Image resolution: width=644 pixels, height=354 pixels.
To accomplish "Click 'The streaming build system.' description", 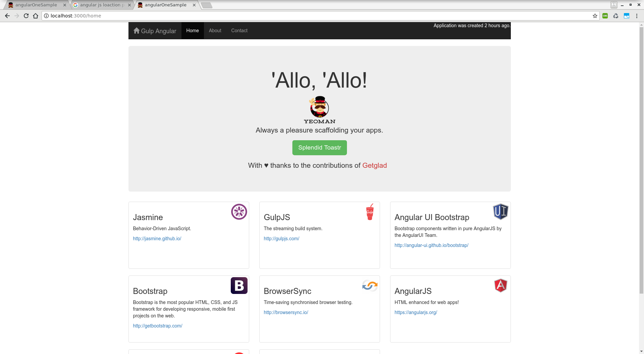I will (x=293, y=229).
